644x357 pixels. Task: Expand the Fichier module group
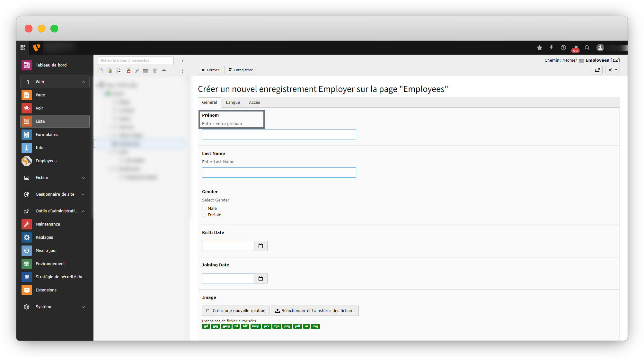[x=83, y=178]
